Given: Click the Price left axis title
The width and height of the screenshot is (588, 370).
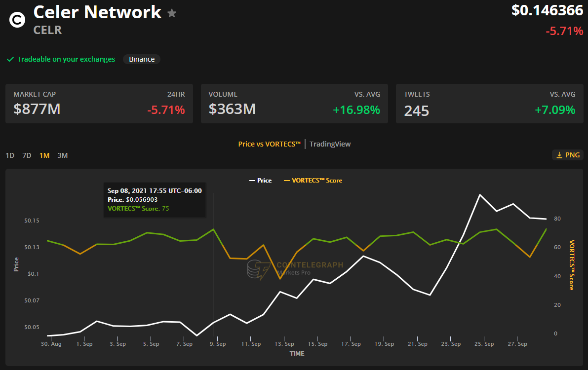Looking at the screenshot, I should click(x=16, y=264).
